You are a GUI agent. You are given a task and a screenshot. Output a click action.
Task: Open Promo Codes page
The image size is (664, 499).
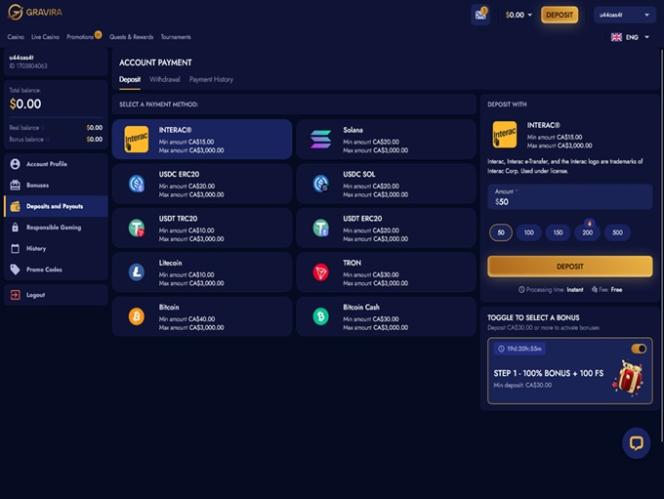click(x=55, y=269)
